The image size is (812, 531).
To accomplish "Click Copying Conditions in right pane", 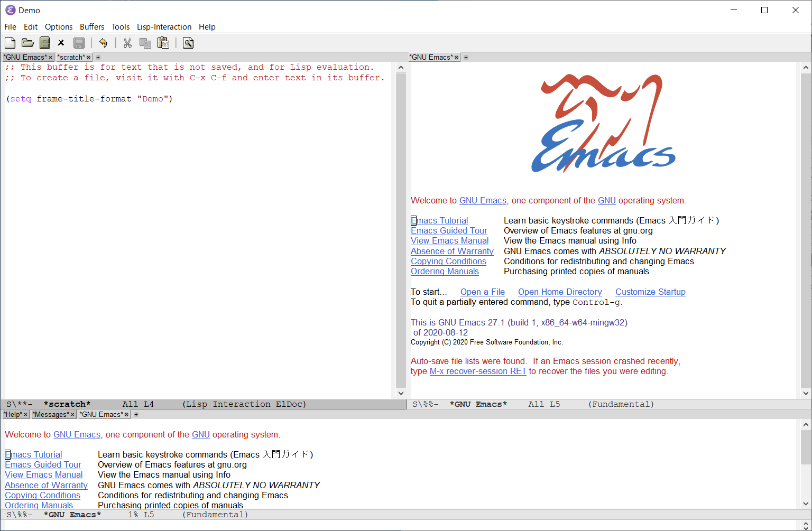I will pos(448,262).
